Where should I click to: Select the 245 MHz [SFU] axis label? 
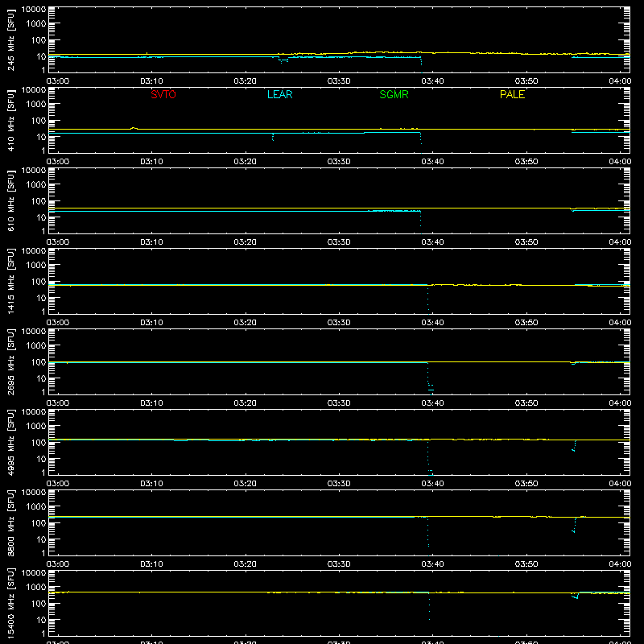pos(11,40)
